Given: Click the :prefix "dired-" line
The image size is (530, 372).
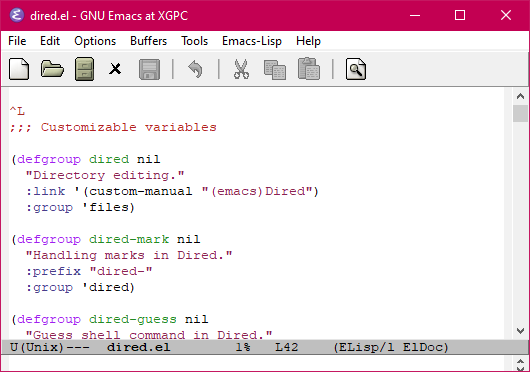Looking at the screenshot, I should pos(89,271).
